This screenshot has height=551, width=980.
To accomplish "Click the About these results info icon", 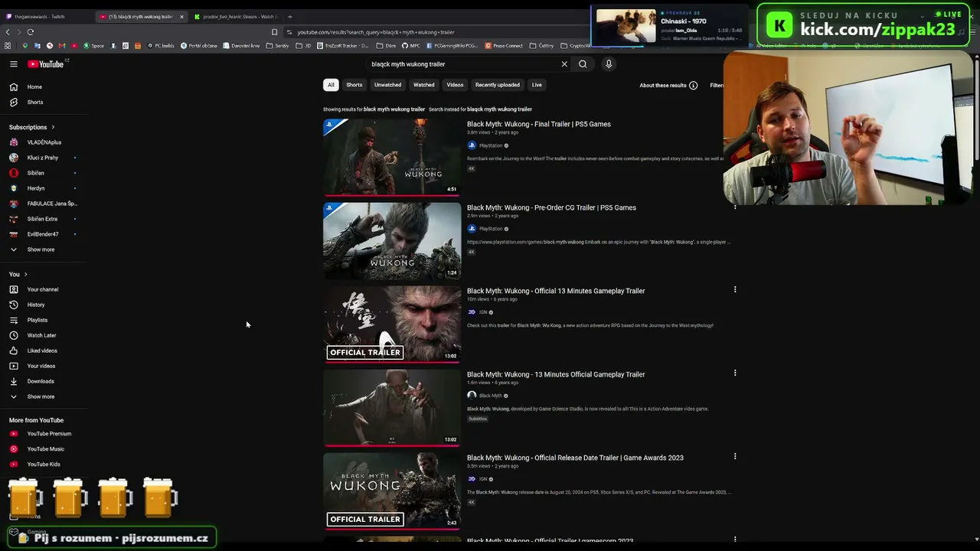I will [x=693, y=86].
